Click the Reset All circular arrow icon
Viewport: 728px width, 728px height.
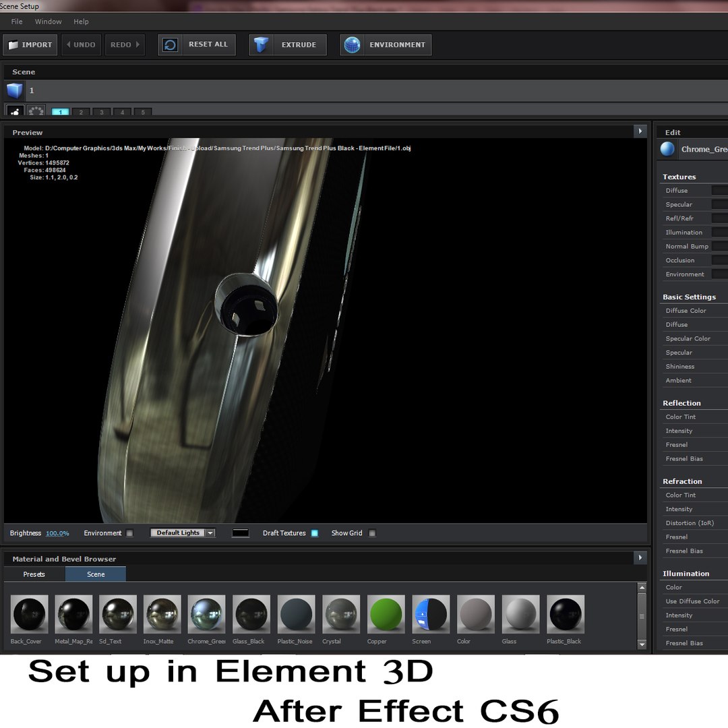[x=171, y=44]
